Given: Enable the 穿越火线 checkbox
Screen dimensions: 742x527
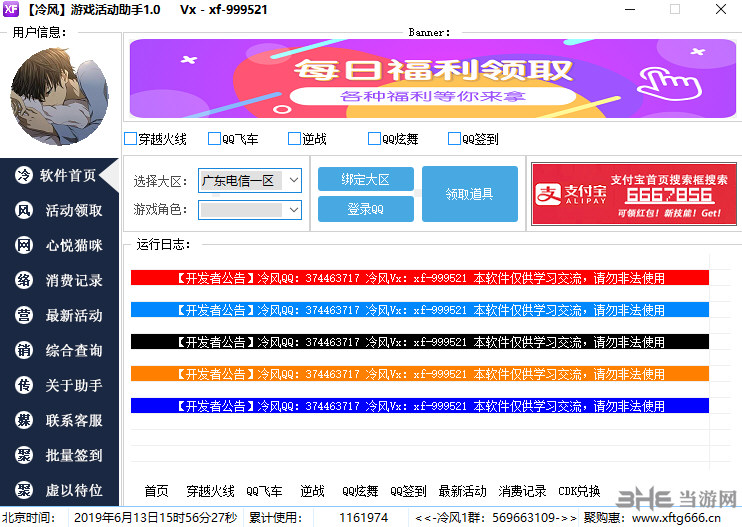Looking at the screenshot, I should click(131, 139).
